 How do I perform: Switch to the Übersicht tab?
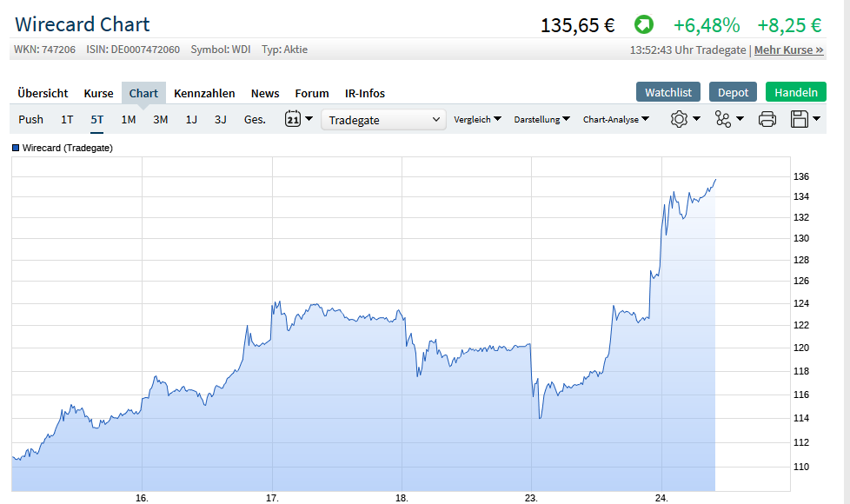tap(43, 93)
